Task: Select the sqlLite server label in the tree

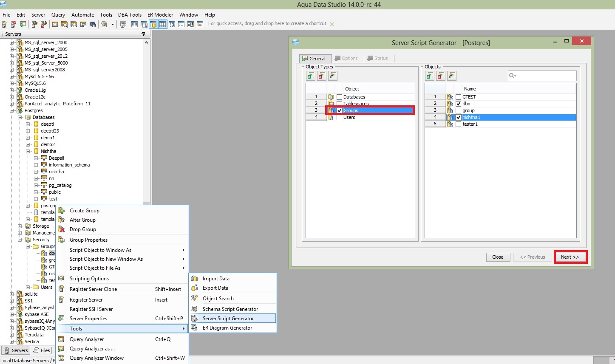Action: point(31,294)
